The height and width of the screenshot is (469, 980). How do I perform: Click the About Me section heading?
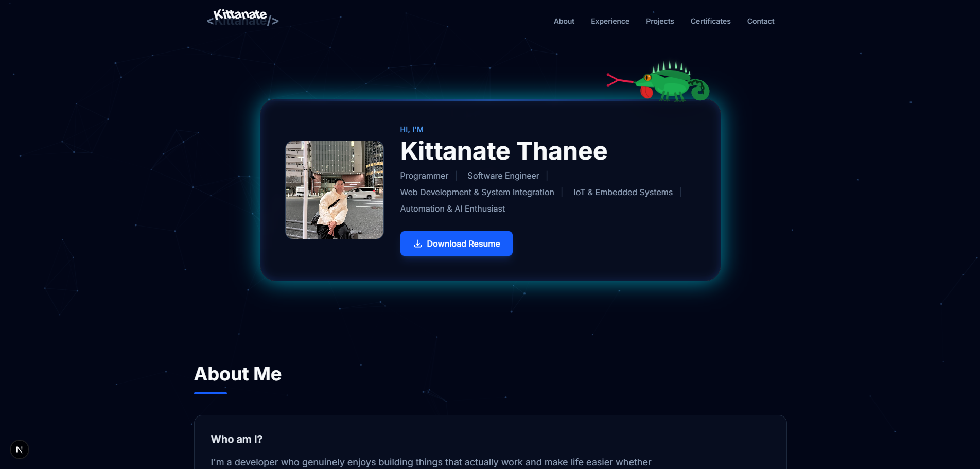(238, 374)
